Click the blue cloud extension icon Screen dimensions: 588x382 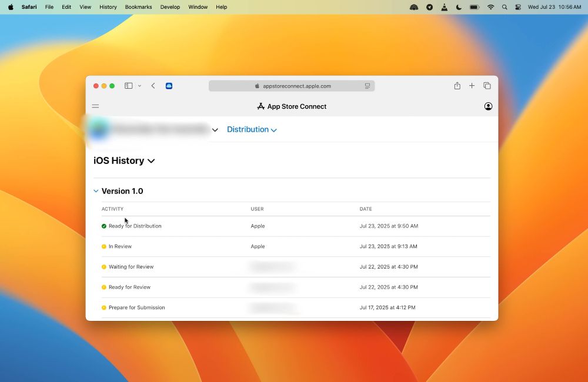(x=169, y=86)
